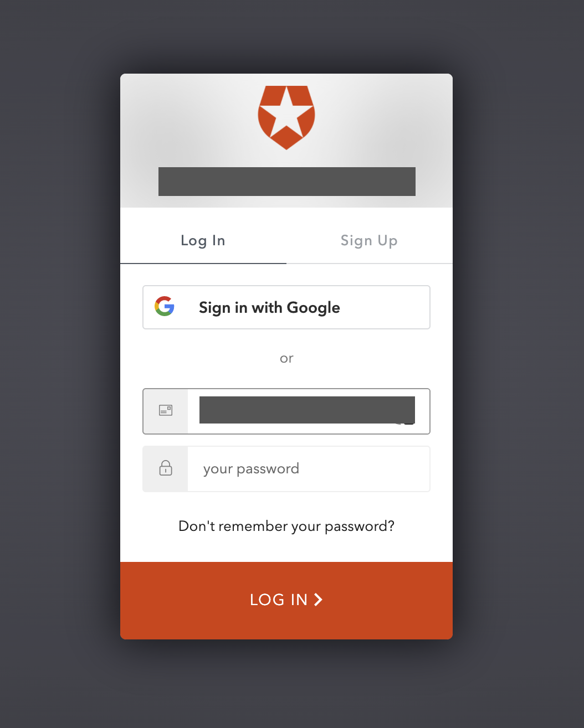Focus the your password input field

(309, 469)
